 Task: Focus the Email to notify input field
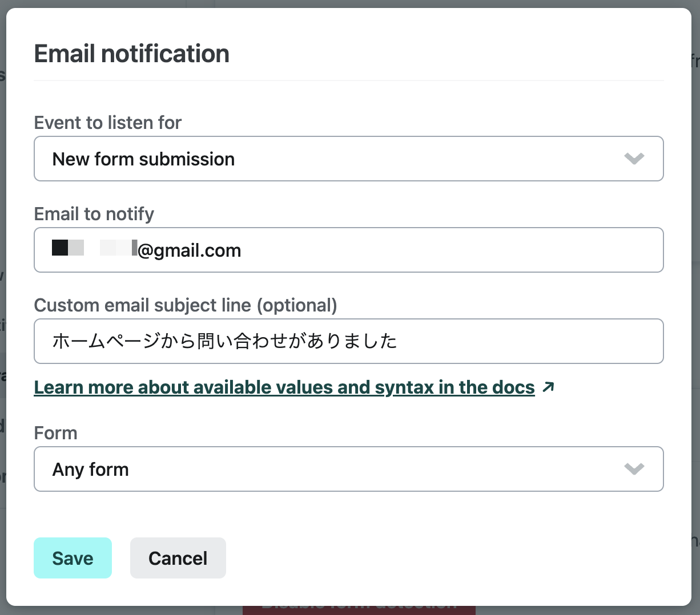tap(349, 250)
